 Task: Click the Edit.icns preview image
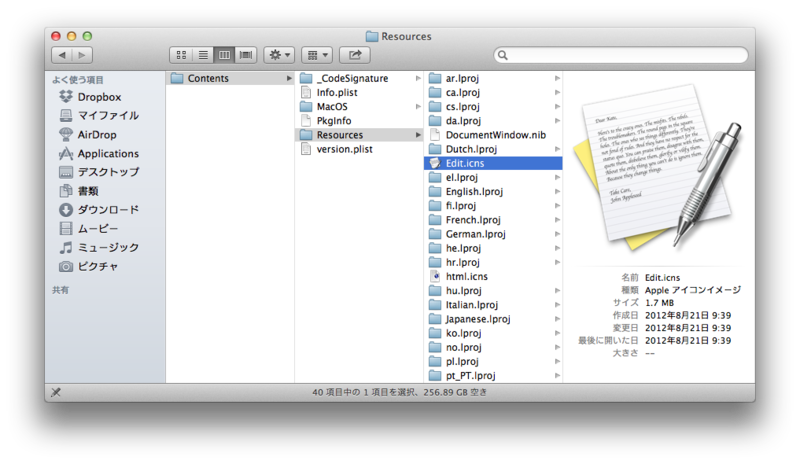657,168
